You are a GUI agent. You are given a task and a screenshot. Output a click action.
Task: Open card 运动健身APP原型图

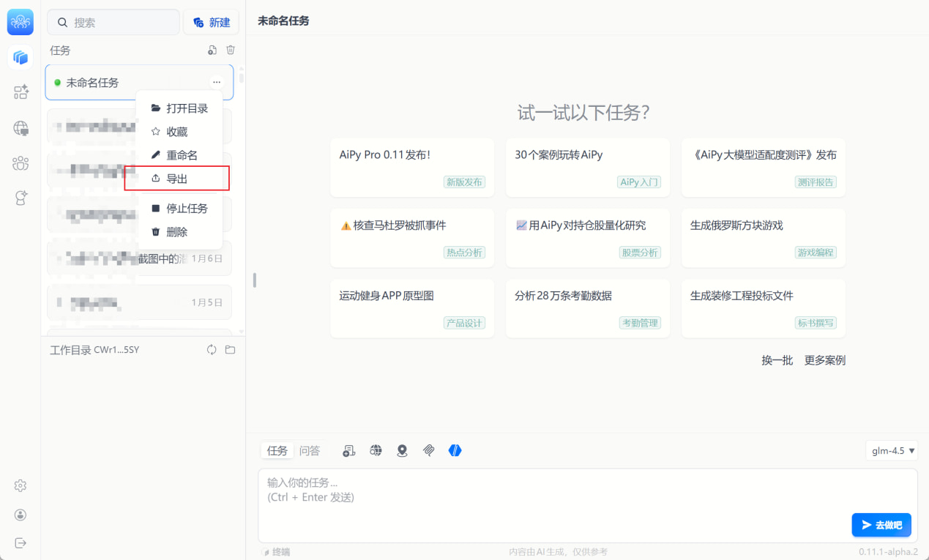(x=412, y=308)
